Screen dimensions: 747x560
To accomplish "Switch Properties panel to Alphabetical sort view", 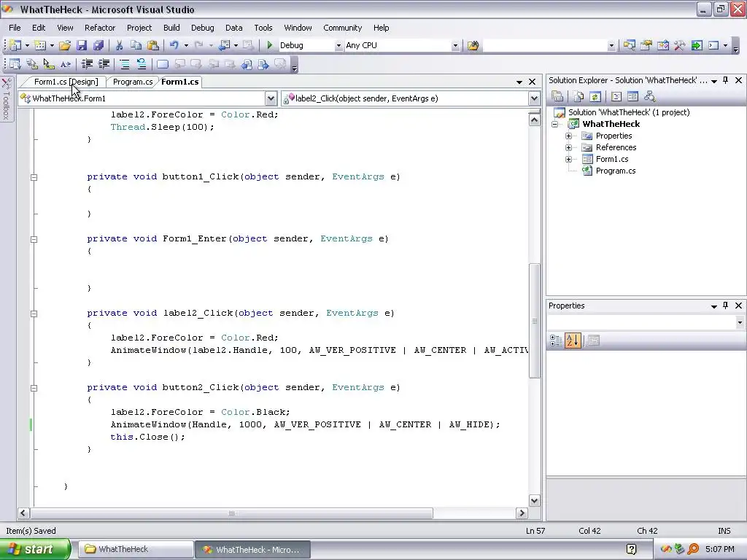I will click(x=573, y=341).
